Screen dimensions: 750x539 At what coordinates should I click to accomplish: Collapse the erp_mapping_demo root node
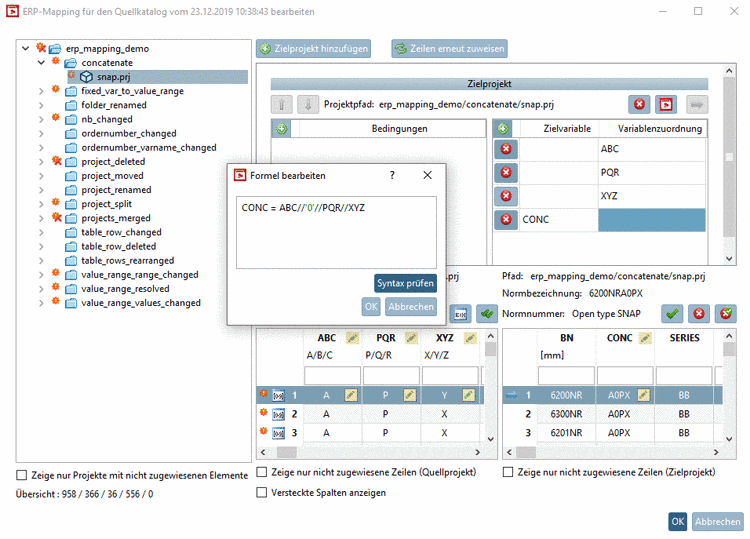tap(26, 48)
